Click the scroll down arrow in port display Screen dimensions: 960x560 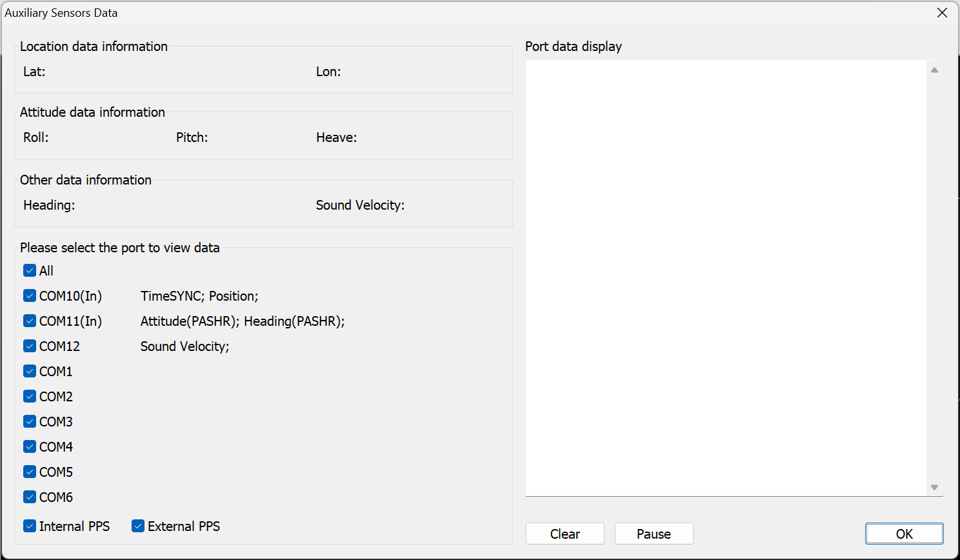(934, 488)
